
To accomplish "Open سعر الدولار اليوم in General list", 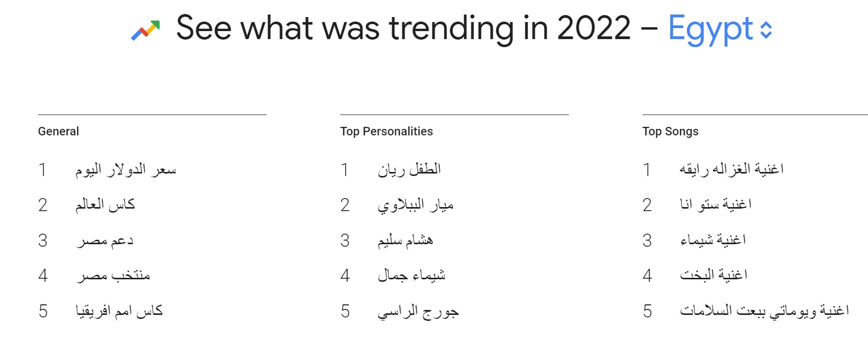I will coord(126,170).
